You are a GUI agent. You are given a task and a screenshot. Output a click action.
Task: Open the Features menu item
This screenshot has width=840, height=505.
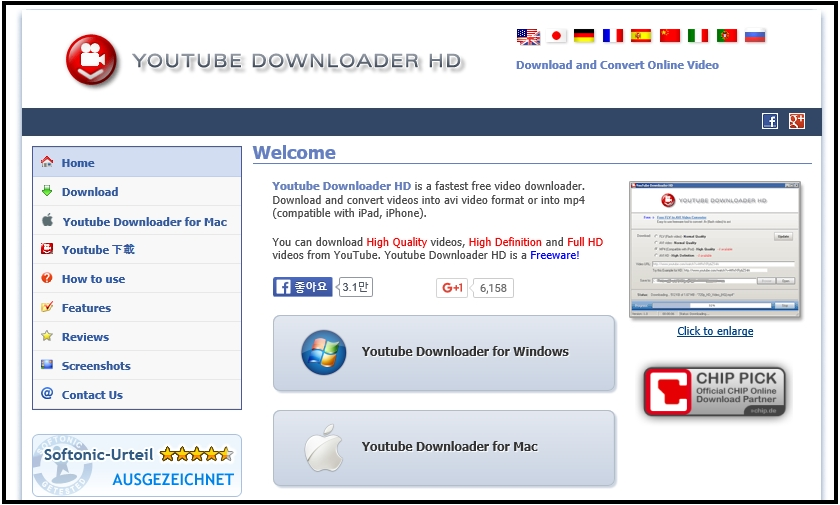click(137, 307)
